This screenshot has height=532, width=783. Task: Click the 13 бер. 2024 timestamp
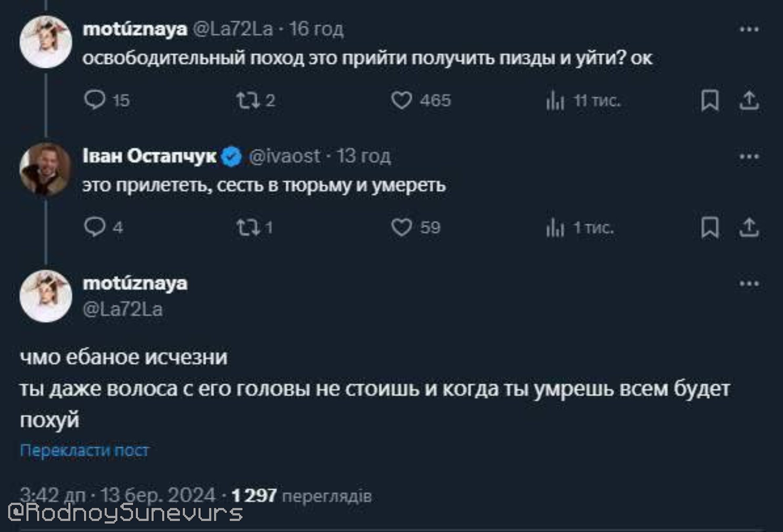click(158, 495)
